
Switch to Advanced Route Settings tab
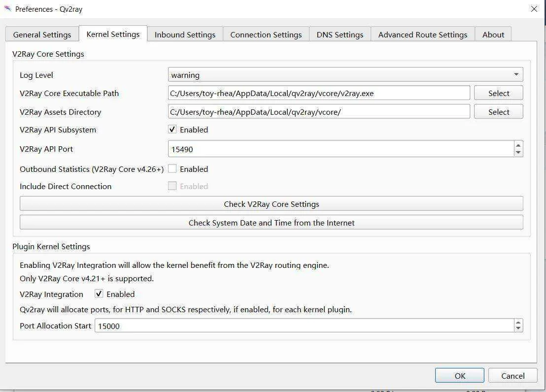[423, 34]
